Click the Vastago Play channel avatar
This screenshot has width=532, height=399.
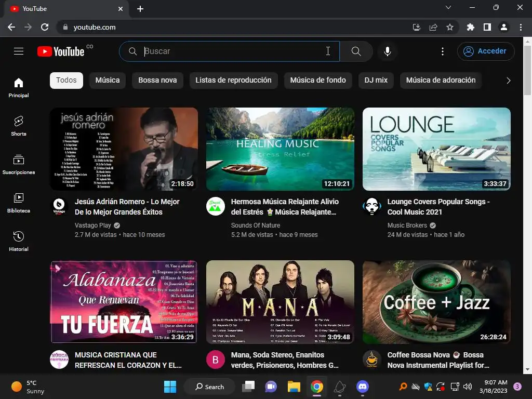click(59, 206)
